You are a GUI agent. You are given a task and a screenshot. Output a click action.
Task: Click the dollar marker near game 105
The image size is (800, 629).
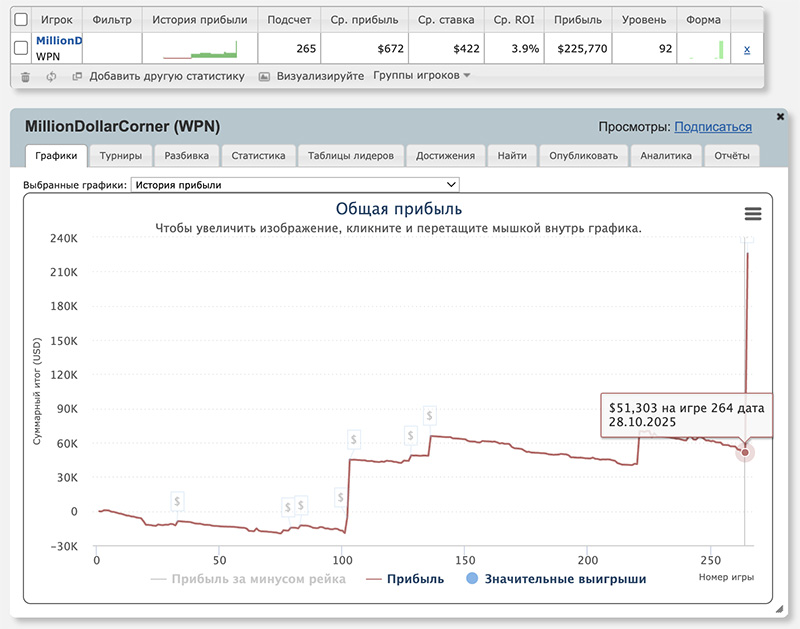[x=354, y=439]
